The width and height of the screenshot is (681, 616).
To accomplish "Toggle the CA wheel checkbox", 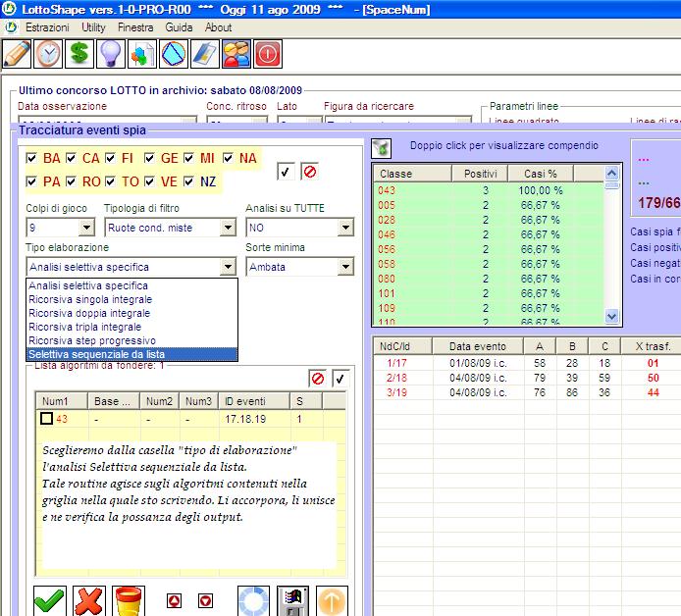I will (x=71, y=158).
